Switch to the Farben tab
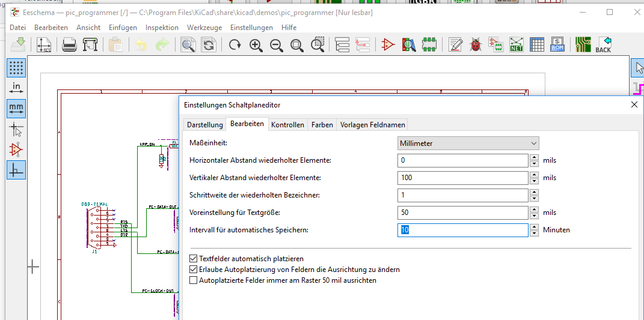Image resolution: width=644 pixels, height=320 pixels. click(322, 125)
